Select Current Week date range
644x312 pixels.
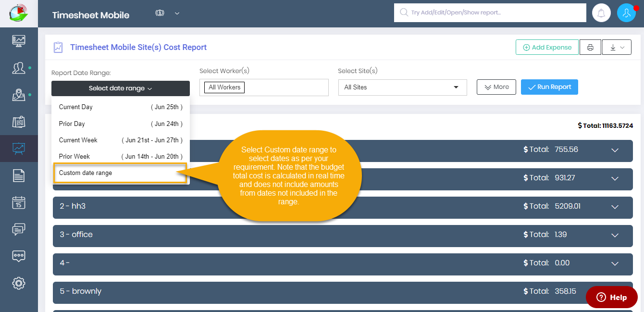121,140
